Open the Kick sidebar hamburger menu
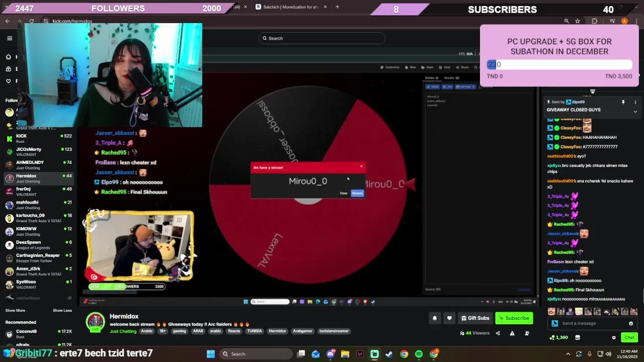Image resolution: width=644 pixels, height=362 pixels. (10, 38)
